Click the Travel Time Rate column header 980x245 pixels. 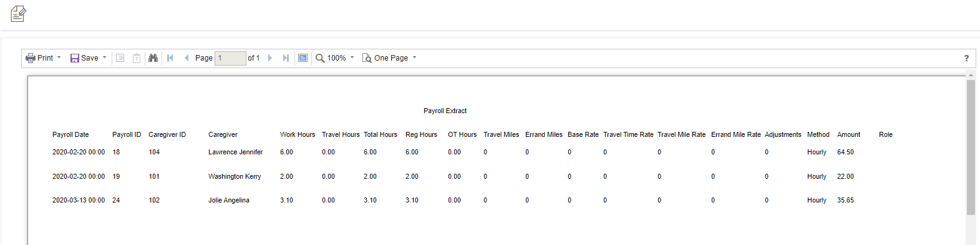(628, 134)
